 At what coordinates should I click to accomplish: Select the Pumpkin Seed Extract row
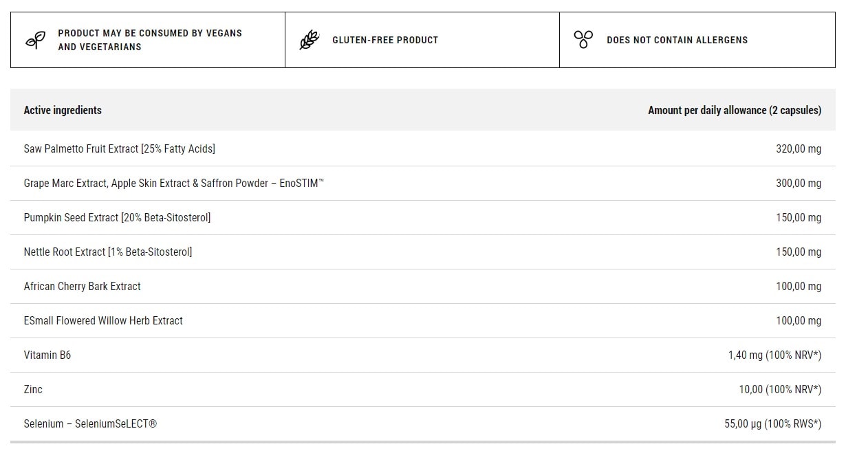423,217
